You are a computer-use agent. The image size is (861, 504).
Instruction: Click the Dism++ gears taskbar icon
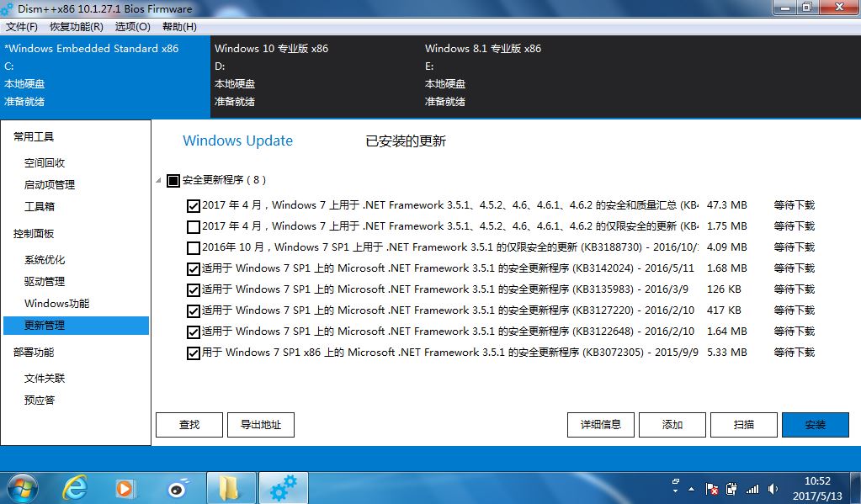[x=284, y=487]
